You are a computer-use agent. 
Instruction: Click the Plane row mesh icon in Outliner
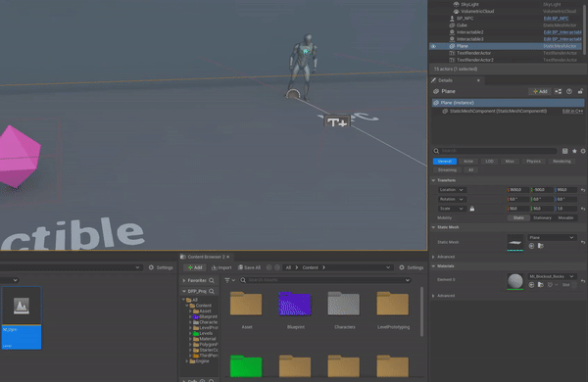tap(452, 46)
